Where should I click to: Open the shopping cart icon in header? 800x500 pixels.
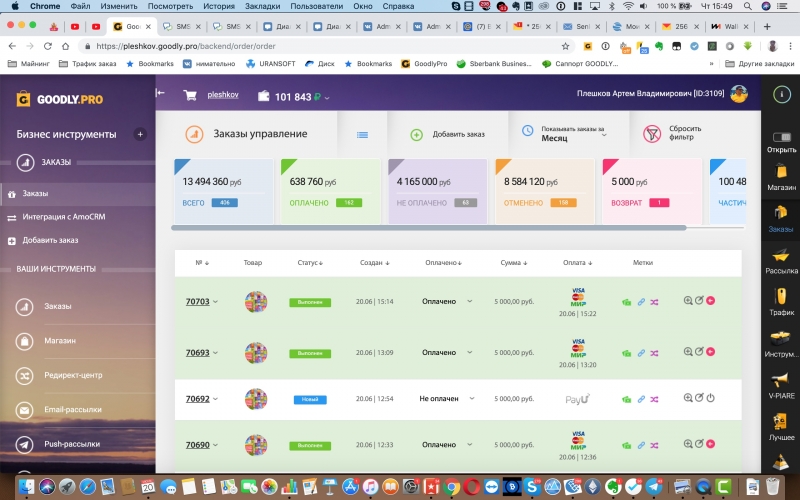190,95
